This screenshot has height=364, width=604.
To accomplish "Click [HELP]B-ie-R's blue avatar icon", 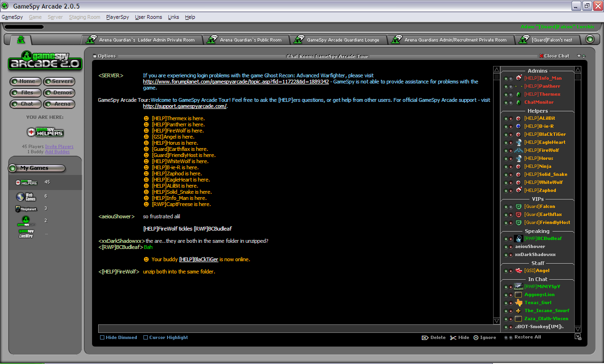I will tap(519, 126).
